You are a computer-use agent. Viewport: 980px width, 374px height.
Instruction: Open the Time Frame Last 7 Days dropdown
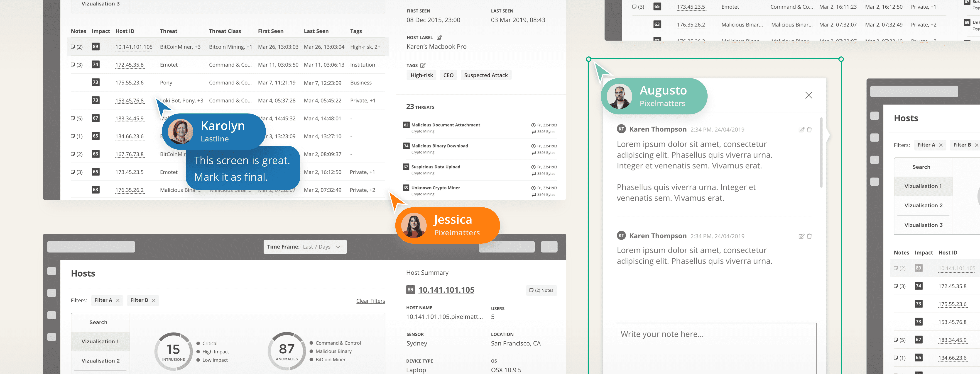point(305,247)
